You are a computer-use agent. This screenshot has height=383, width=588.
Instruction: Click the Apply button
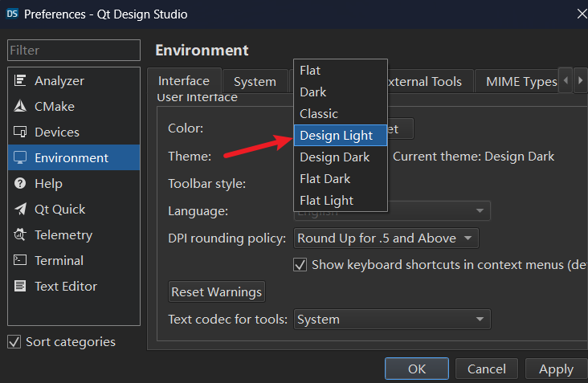(556, 369)
